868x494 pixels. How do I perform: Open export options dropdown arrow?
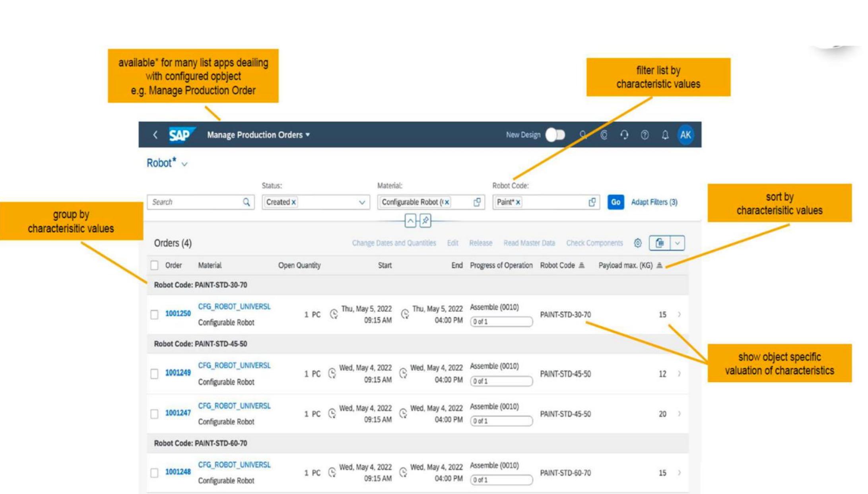(678, 243)
